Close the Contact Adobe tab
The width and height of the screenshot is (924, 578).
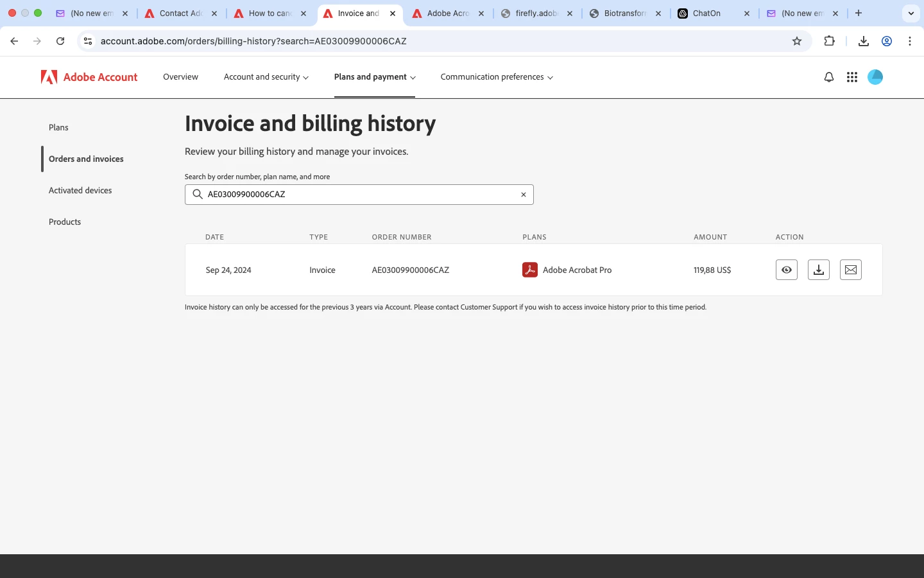click(x=214, y=13)
